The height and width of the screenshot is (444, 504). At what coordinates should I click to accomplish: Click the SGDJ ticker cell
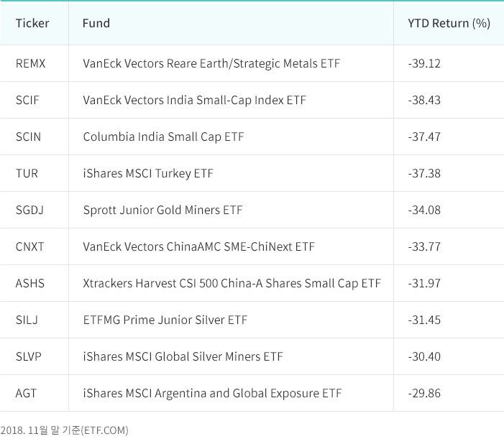coord(29,210)
